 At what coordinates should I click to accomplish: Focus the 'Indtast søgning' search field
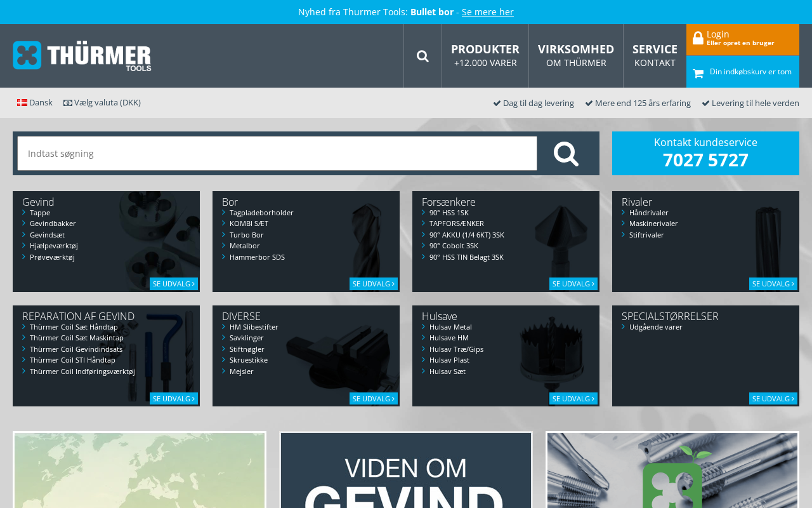[x=277, y=154]
